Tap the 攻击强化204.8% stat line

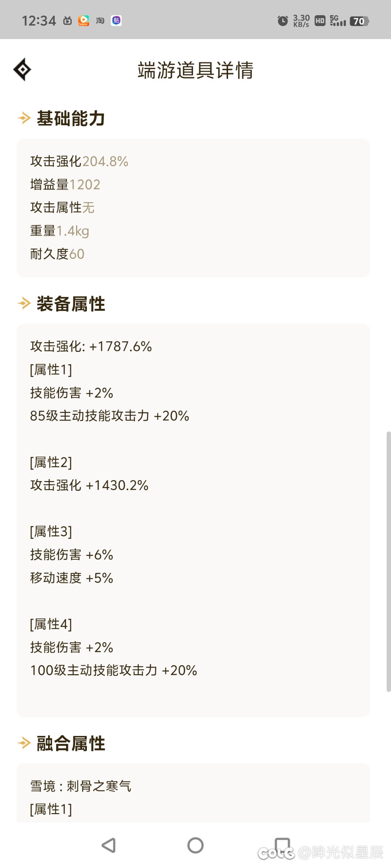tap(79, 161)
